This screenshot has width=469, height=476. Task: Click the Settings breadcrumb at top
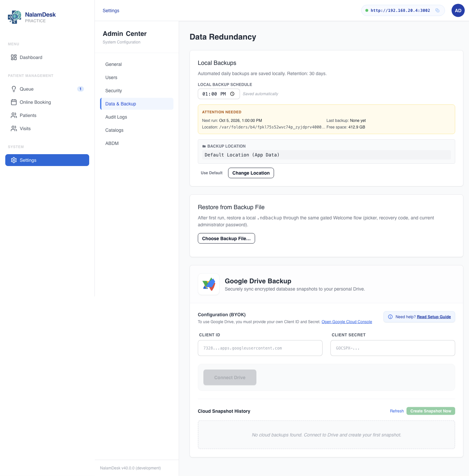(111, 11)
